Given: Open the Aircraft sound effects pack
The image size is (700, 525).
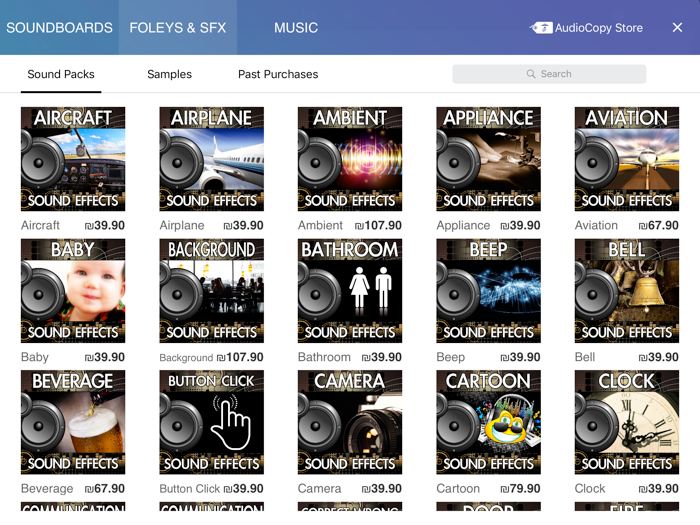Looking at the screenshot, I should [73, 159].
